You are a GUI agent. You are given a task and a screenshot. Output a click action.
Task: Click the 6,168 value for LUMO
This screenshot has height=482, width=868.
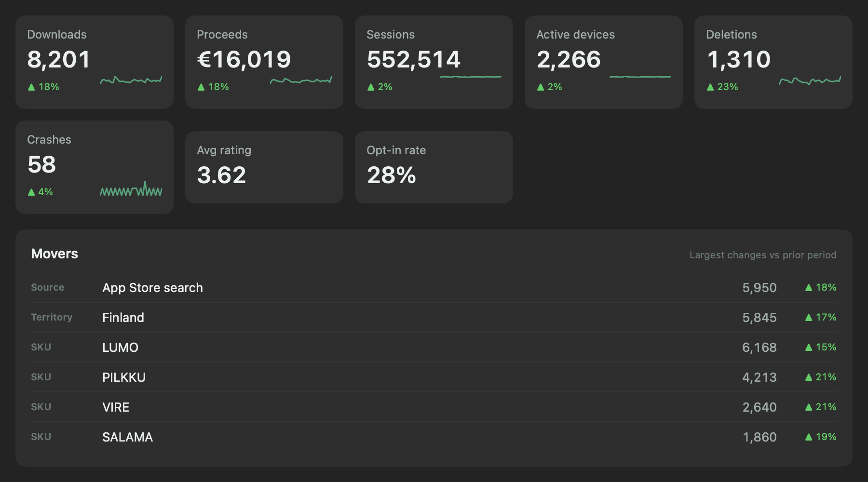click(759, 348)
